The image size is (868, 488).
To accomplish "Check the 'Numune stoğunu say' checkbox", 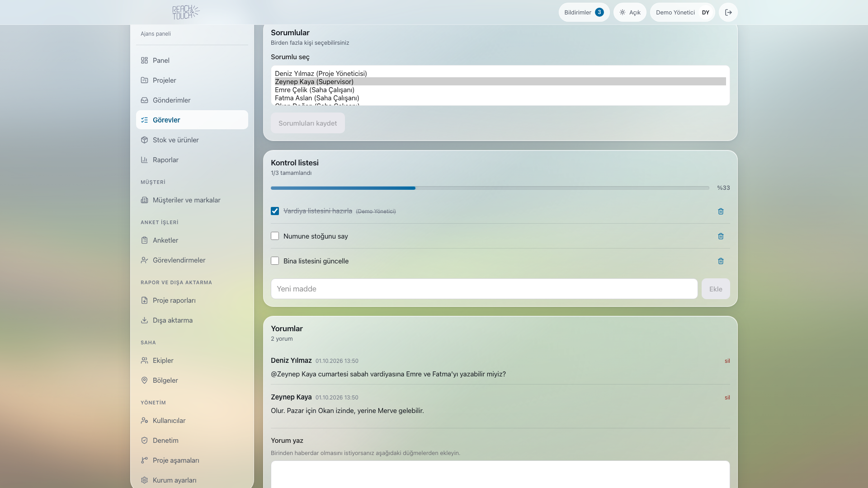I will 275,236.
